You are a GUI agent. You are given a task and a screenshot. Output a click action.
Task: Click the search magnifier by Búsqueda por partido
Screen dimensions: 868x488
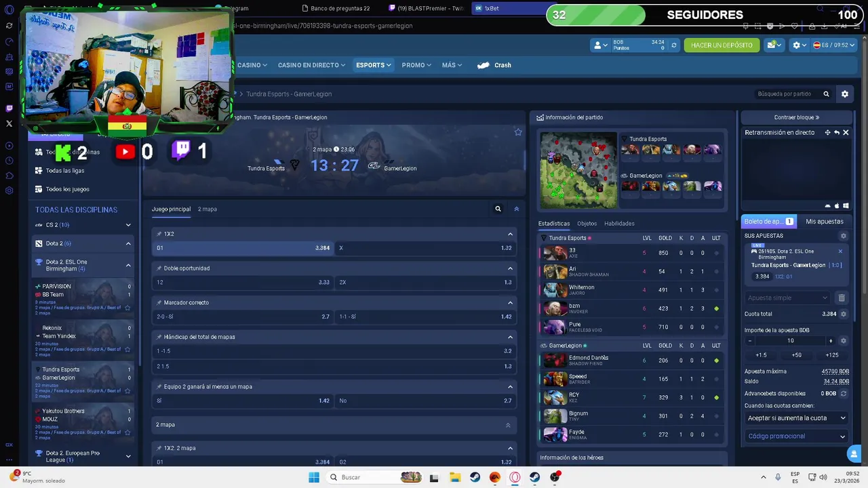pyautogui.click(x=826, y=94)
